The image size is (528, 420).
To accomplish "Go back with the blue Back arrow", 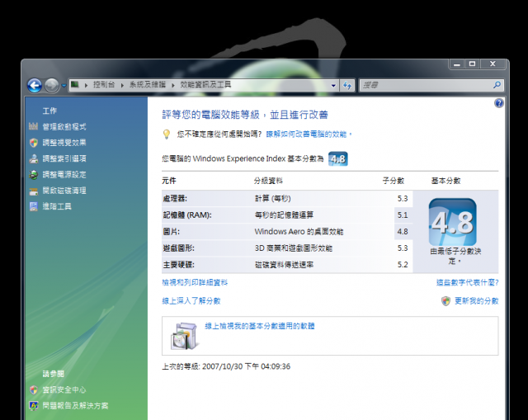I will click(x=35, y=86).
